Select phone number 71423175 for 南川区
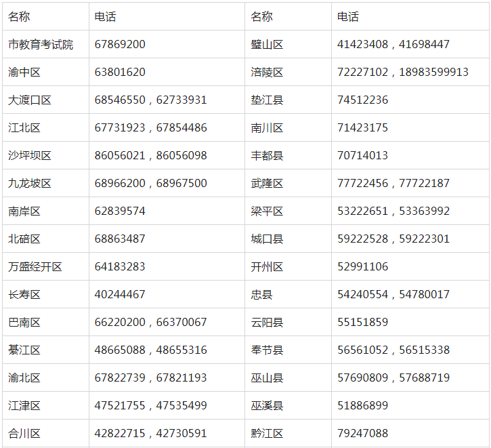Viewport: 491px width, 448px height. tap(362, 128)
